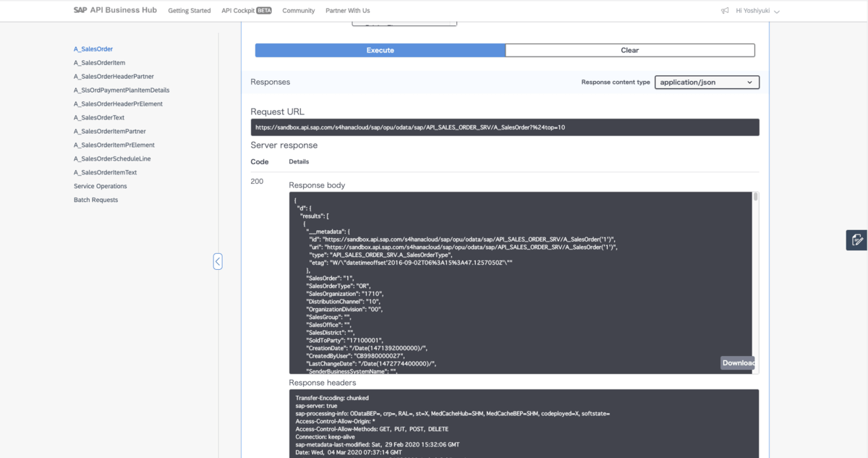Open Partner With Us
The image size is (868, 458).
(348, 11)
